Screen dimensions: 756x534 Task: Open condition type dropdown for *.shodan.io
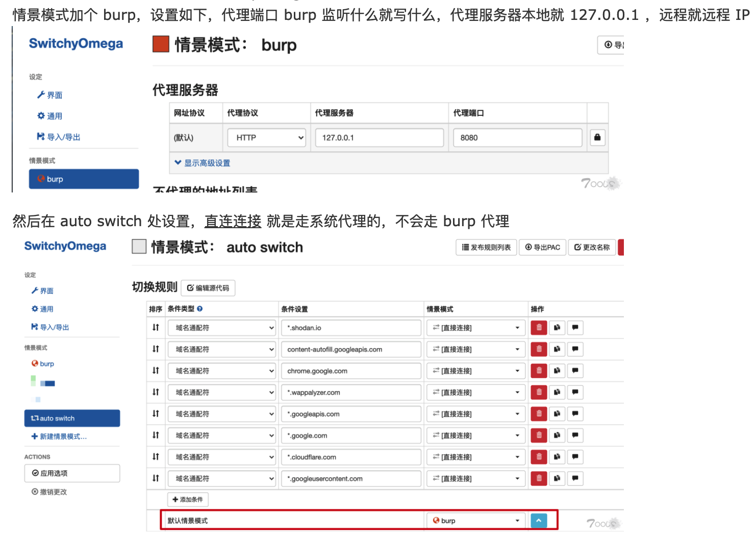(222, 328)
